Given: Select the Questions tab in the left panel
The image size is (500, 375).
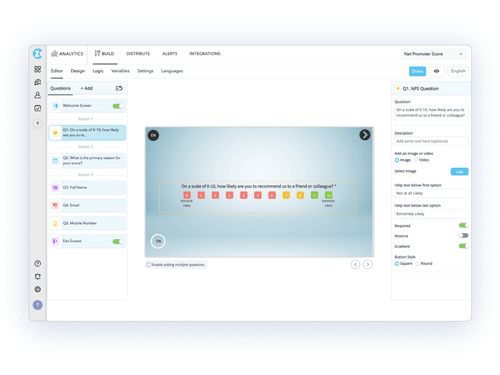Looking at the screenshot, I should tap(60, 88).
